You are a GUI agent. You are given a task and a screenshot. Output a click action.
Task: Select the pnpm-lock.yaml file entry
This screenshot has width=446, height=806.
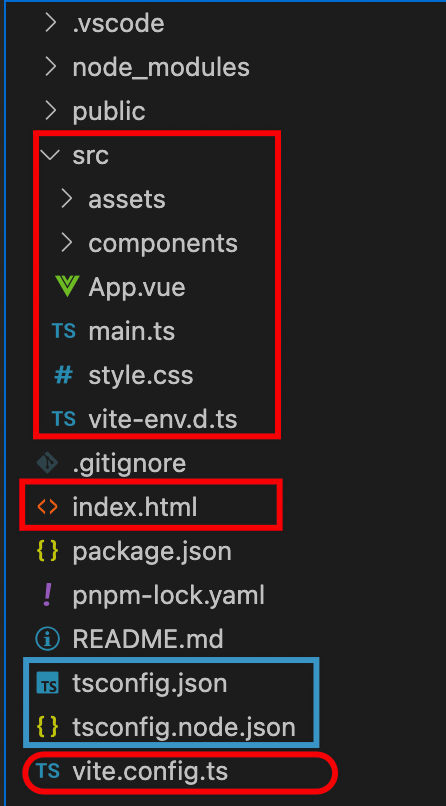(169, 596)
